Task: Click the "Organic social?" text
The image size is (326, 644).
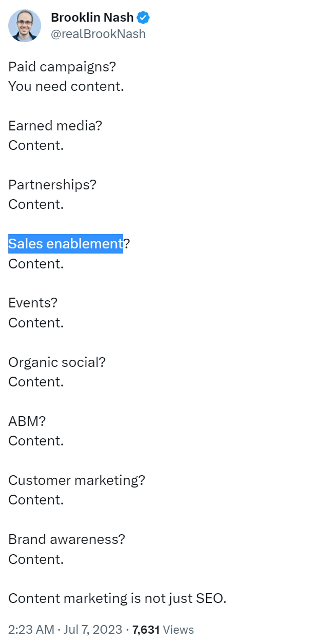Action: tap(57, 362)
